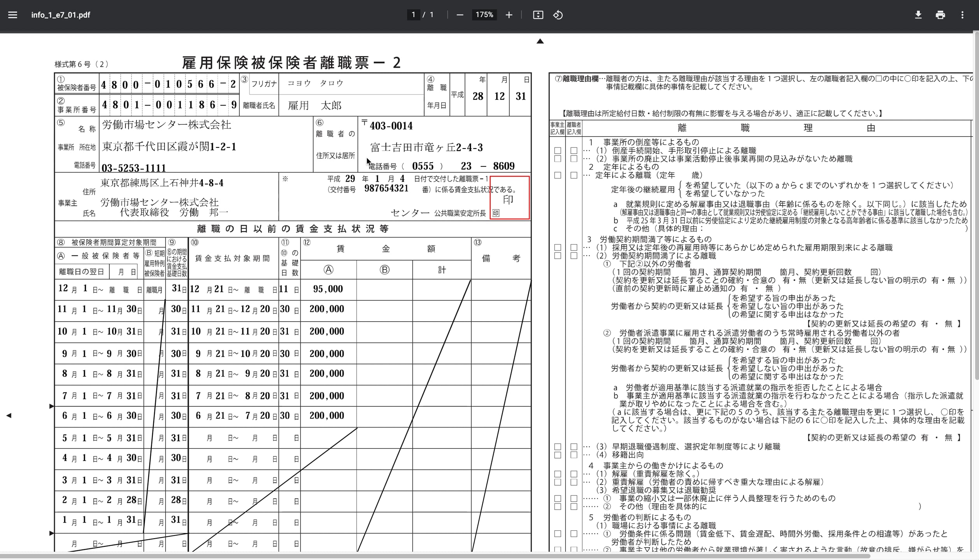Click the 175% zoom level field
The height and width of the screenshot is (560, 979).
(484, 15)
